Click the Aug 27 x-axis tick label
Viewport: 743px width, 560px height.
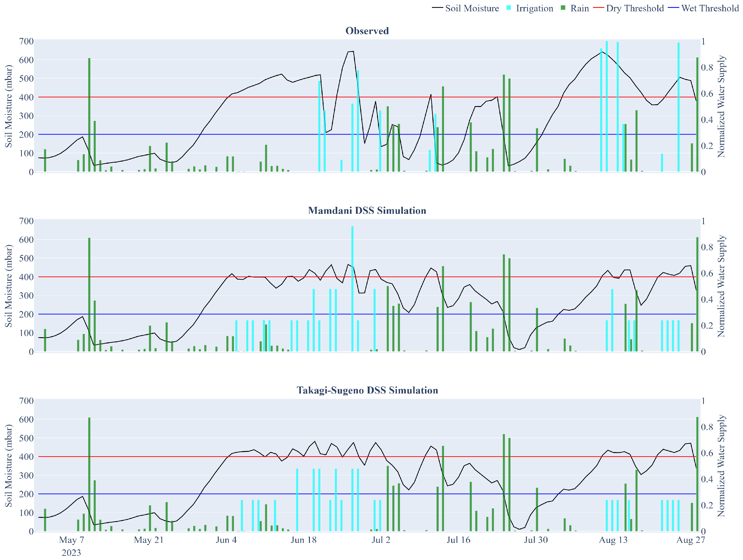[691, 540]
